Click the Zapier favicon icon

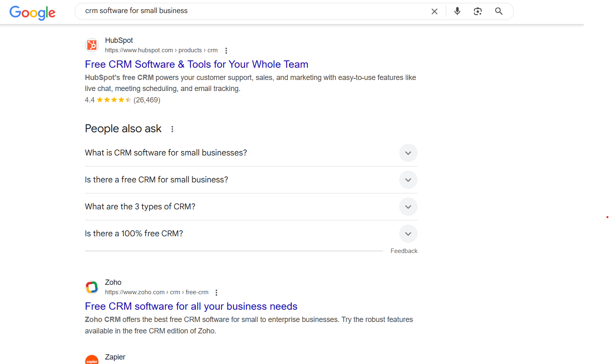click(92, 360)
